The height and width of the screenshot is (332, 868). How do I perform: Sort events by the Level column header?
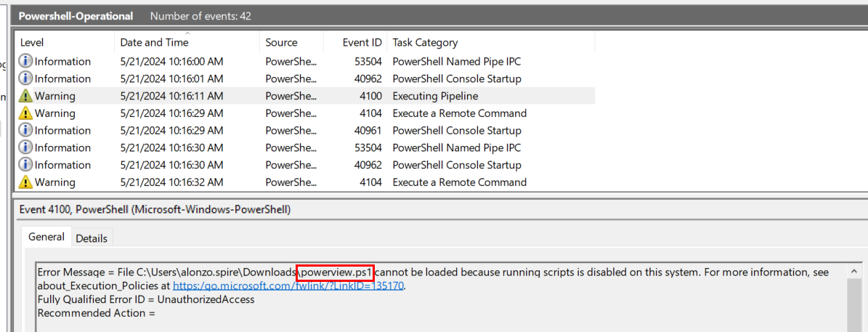tap(33, 43)
